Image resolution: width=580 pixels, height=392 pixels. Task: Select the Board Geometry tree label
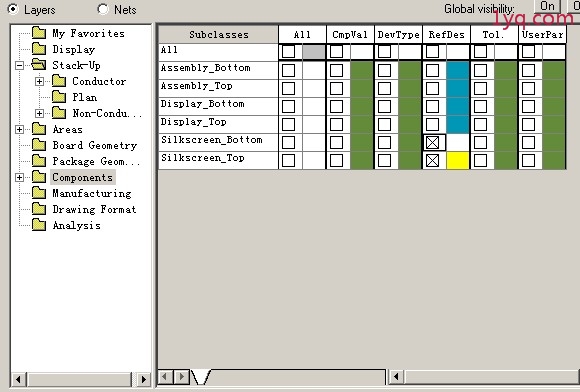pos(95,145)
